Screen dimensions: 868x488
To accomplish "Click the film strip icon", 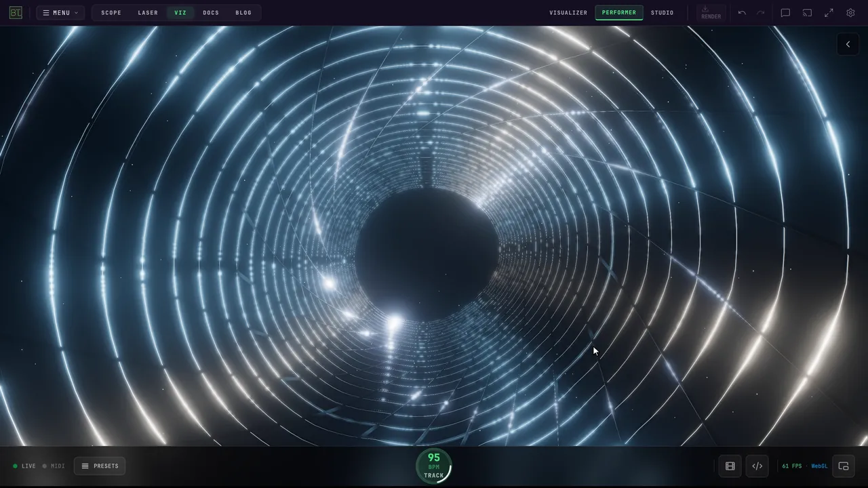I will 730,466.
